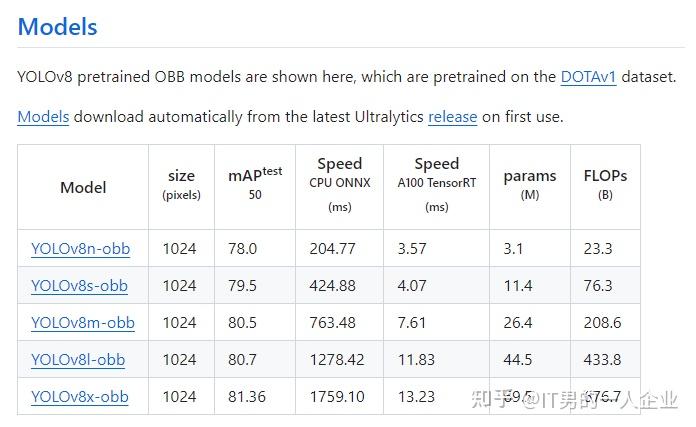The width and height of the screenshot is (696, 427).
Task: Open the Ultralytics release link
Action: [452, 116]
